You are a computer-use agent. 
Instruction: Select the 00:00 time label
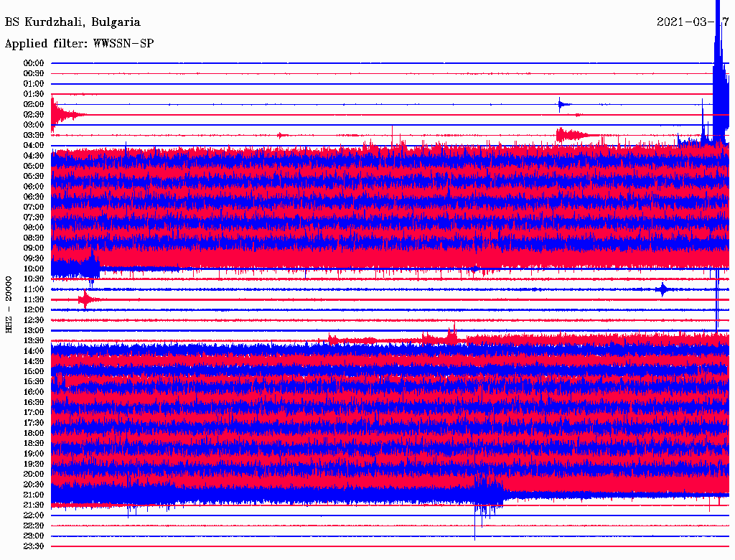click(x=34, y=63)
